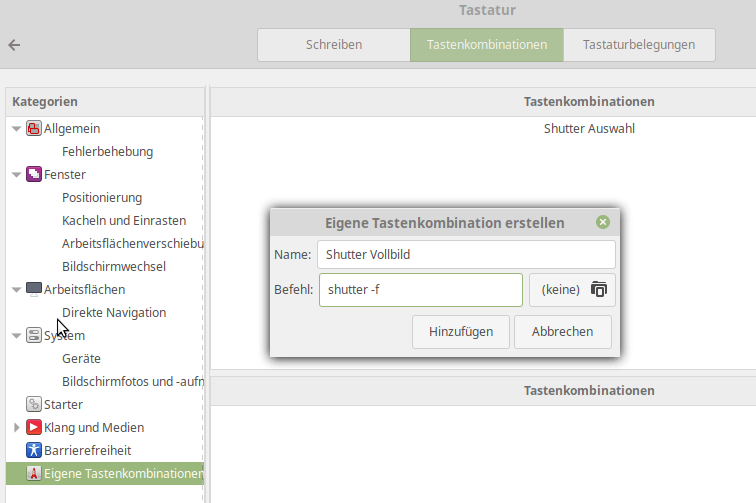Select Allgemein in the categories
This screenshot has width=756, height=503.
tap(72, 129)
